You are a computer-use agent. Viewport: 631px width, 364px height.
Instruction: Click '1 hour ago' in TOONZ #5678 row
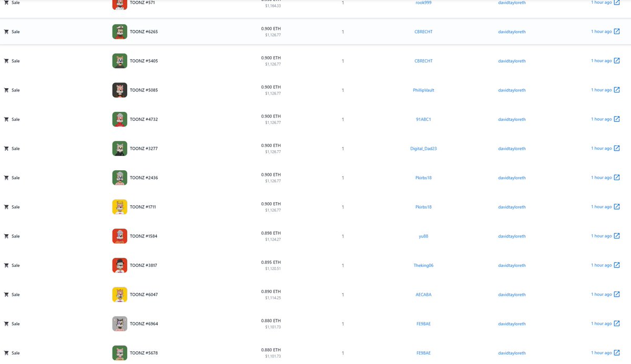(601, 353)
